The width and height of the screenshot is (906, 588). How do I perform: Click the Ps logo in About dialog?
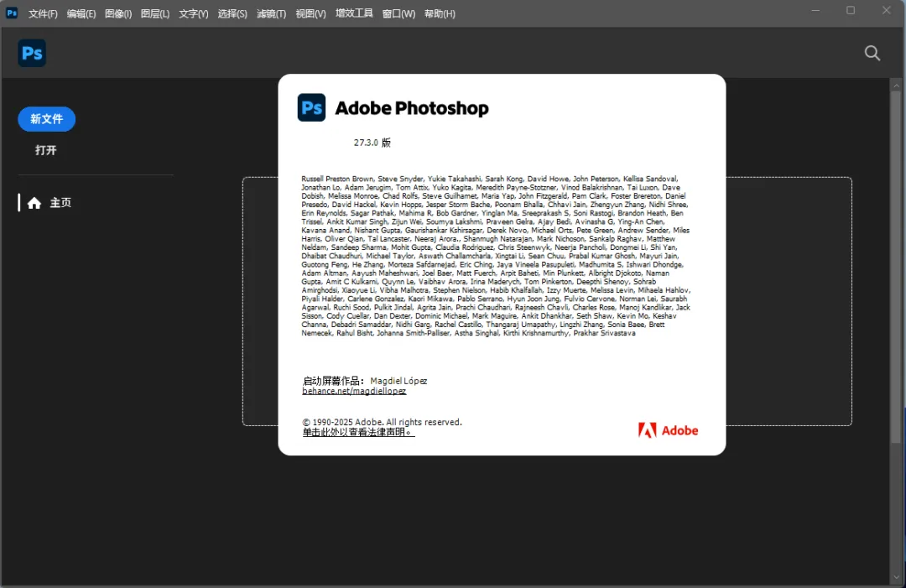coord(311,107)
